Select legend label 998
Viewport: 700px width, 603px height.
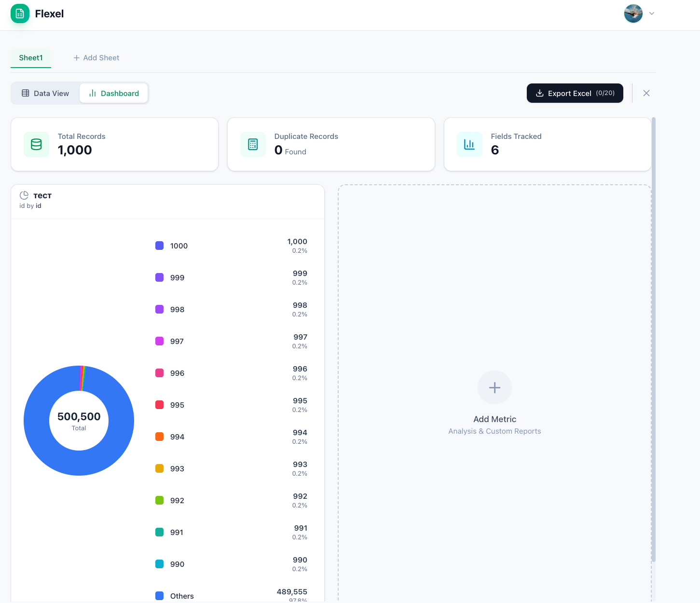point(177,310)
